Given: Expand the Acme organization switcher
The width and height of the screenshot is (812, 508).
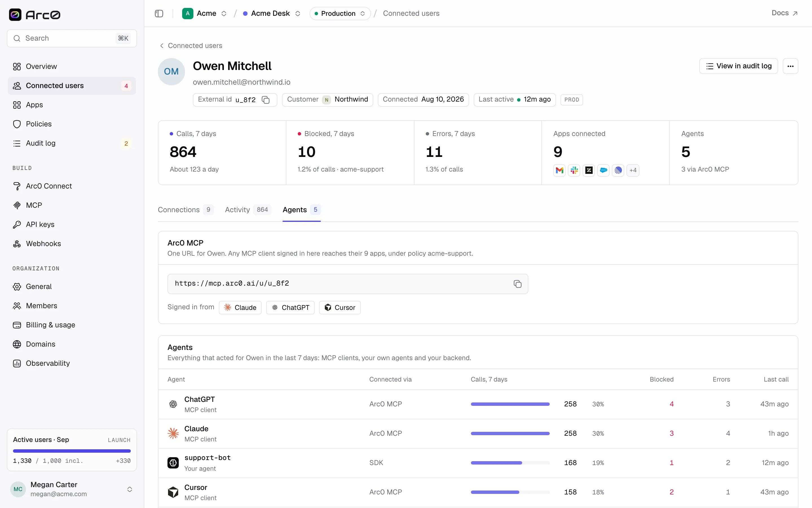Looking at the screenshot, I should point(224,14).
